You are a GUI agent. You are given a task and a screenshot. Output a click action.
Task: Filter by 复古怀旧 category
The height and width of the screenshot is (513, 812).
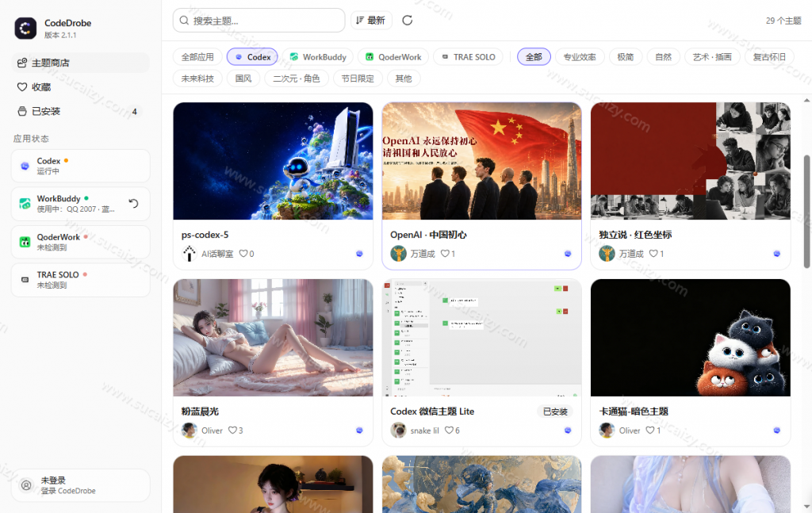tap(769, 57)
